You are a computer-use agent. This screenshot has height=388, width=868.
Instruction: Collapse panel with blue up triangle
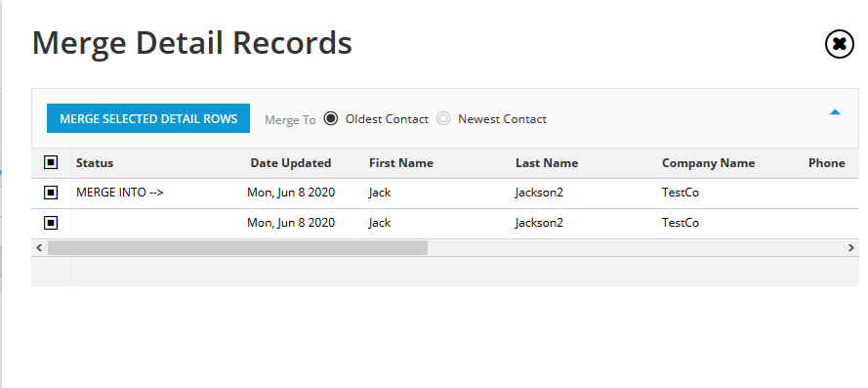coord(835,112)
